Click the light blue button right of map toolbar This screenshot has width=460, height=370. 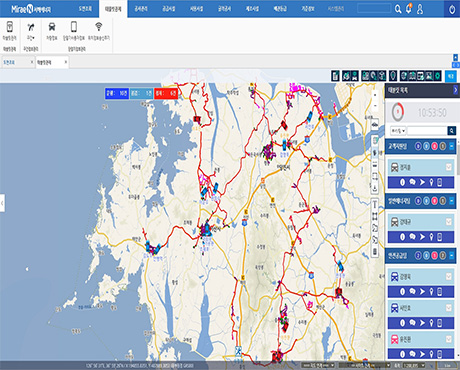451,76
